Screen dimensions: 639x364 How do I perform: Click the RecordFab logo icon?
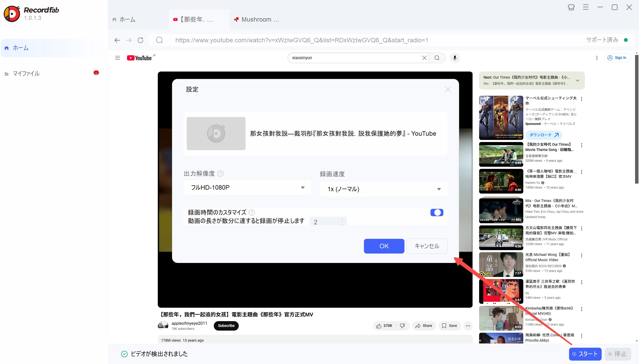tap(12, 14)
